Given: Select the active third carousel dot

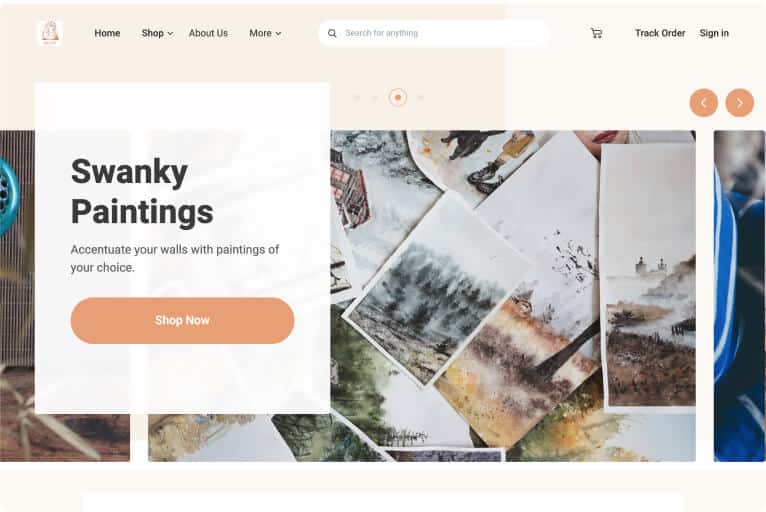Looking at the screenshot, I should tap(398, 97).
